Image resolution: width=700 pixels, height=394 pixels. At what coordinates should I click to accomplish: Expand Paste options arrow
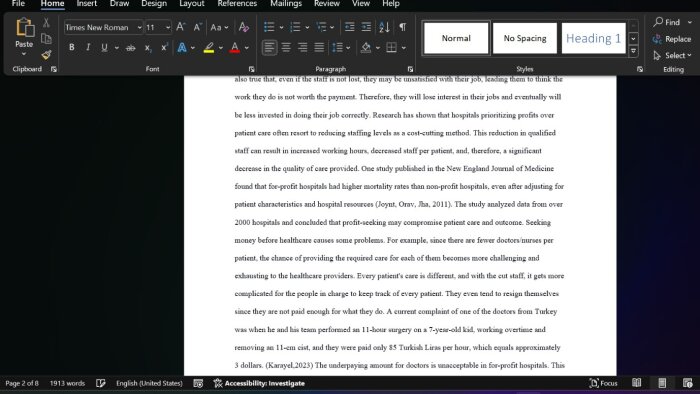pyautogui.click(x=24, y=54)
